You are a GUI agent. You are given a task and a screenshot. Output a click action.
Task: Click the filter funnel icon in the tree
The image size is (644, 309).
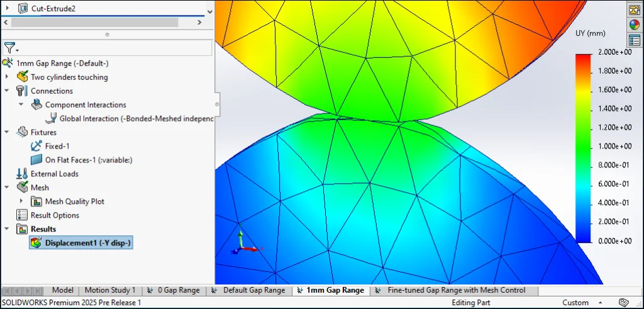coord(9,48)
